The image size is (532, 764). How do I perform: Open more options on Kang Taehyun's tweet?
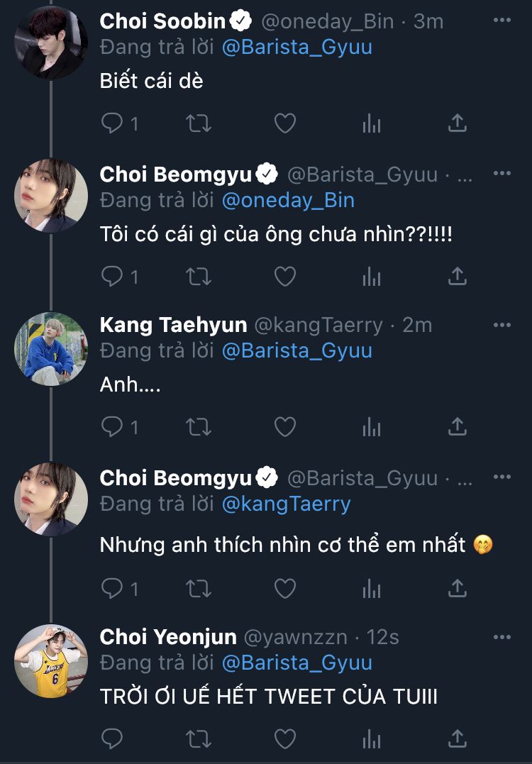tap(501, 325)
